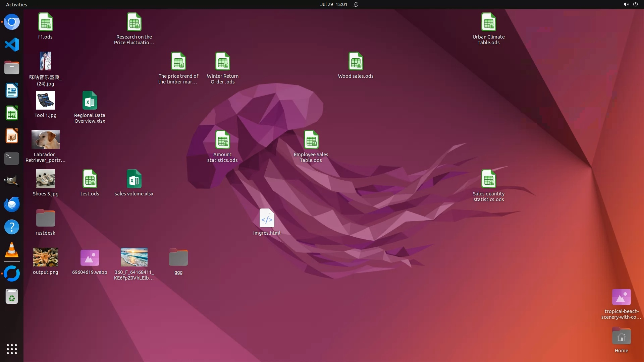Open Chromium browser from the dock
This screenshot has height=362, width=644.
[x=12, y=22]
